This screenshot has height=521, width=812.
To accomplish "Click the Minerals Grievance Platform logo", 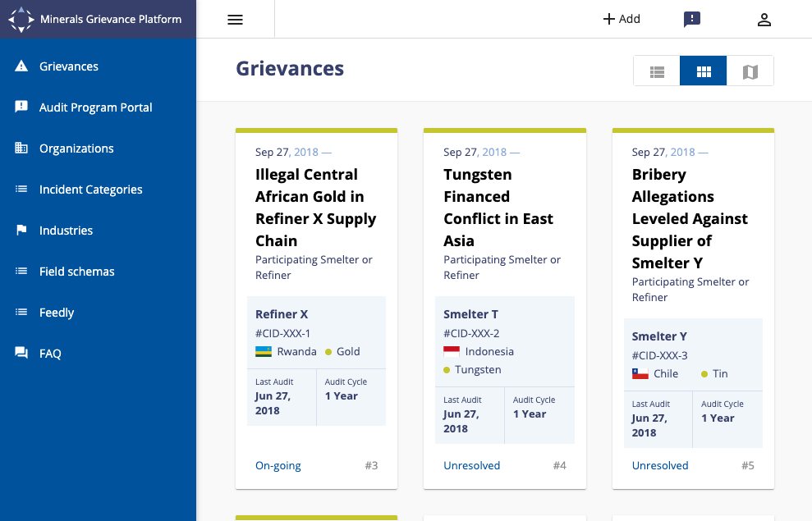I will [x=22, y=19].
